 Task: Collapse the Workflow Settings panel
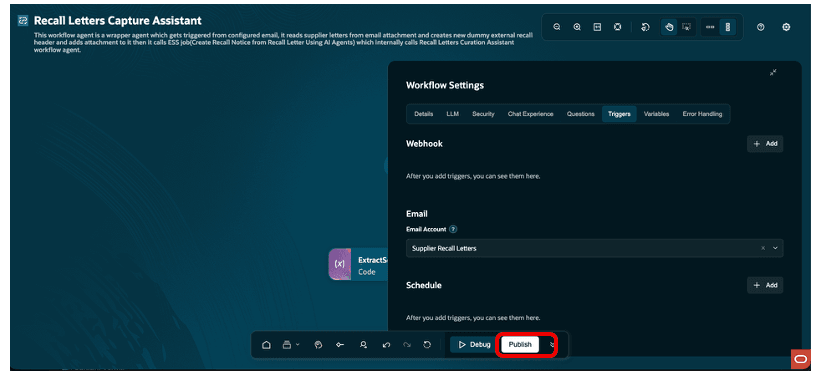point(773,73)
